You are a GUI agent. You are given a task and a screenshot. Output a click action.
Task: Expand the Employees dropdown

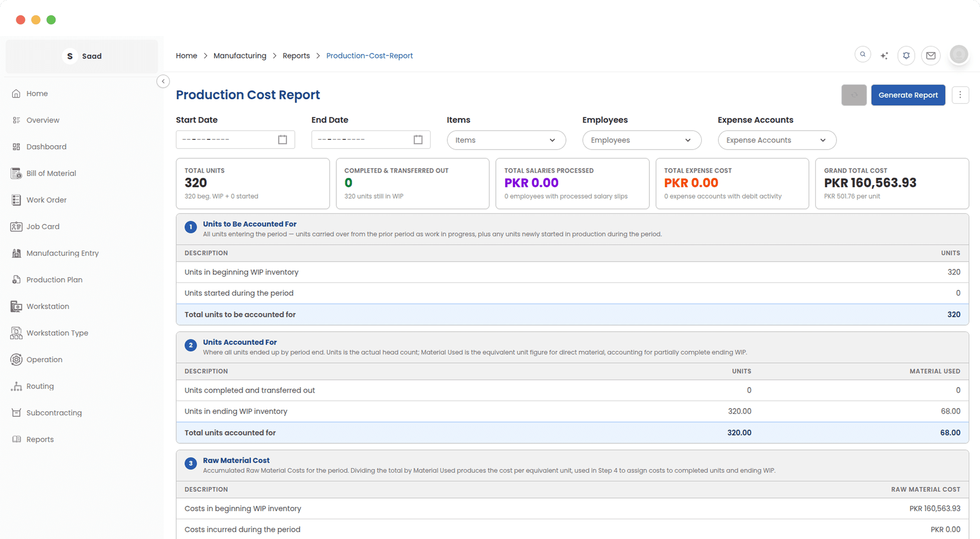(x=641, y=140)
